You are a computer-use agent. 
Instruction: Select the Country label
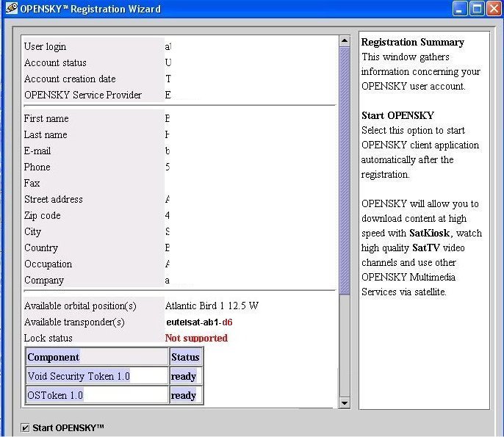point(41,248)
